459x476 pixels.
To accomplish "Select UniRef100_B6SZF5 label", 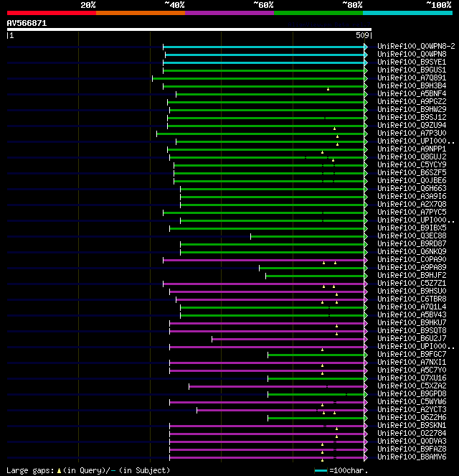I will point(412,172).
